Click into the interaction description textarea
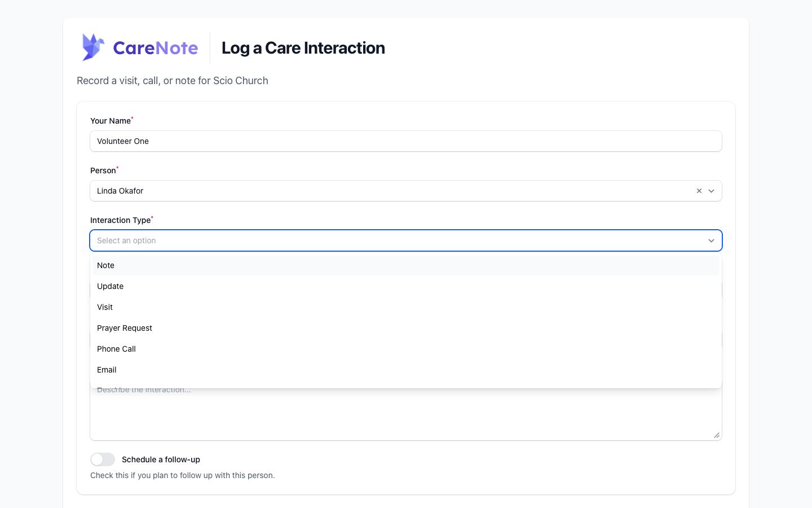The width and height of the screenshot is (812, 508). (406, 414)
